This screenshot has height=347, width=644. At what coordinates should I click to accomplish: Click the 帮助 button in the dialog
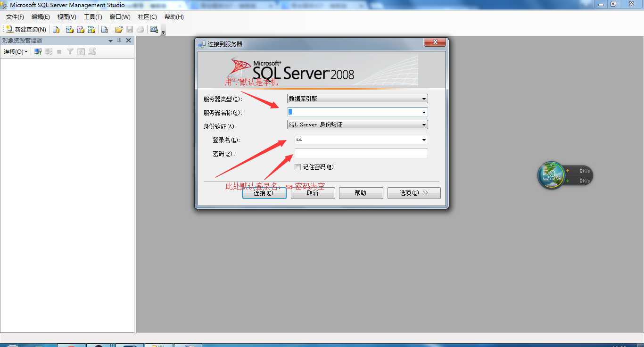[x=361, y=193]
